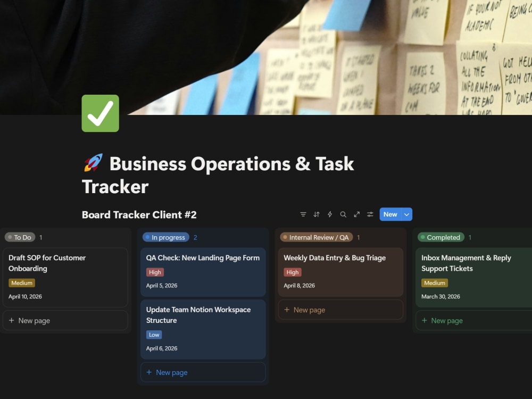532x399 pixels.
Task: Add New page in In progress column
Action: point(203,372)
